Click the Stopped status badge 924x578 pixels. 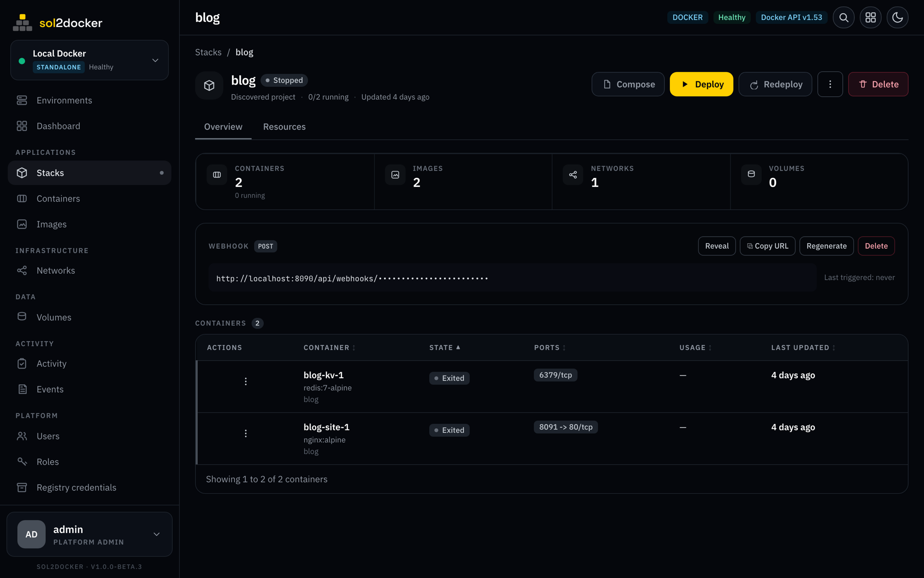point(284,80)
